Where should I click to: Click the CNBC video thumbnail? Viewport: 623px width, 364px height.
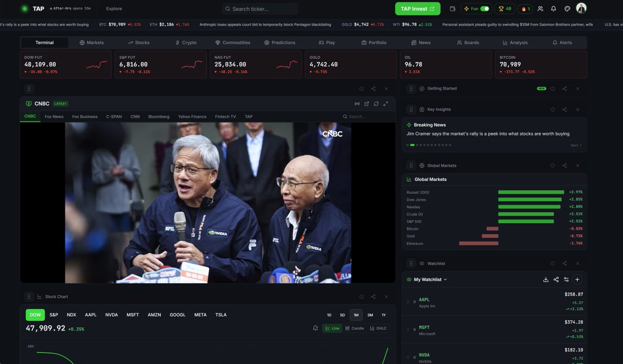pyautogui.click(x=208, y=203)
